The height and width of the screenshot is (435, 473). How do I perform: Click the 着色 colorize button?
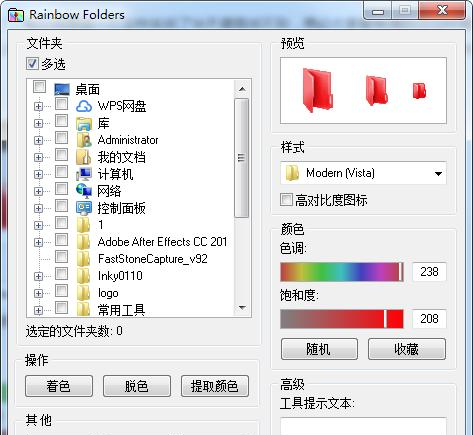point(59,386)
